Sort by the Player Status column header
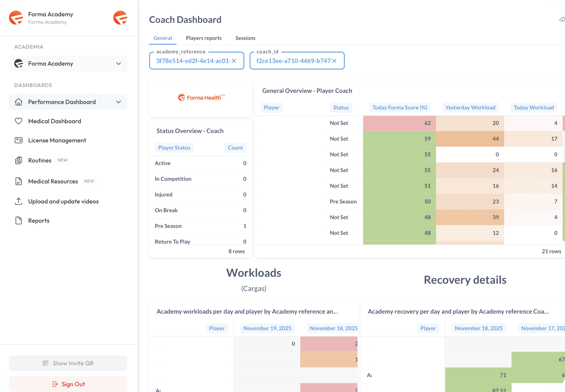Viewport: 565px width, 392px height. (174, 148)
